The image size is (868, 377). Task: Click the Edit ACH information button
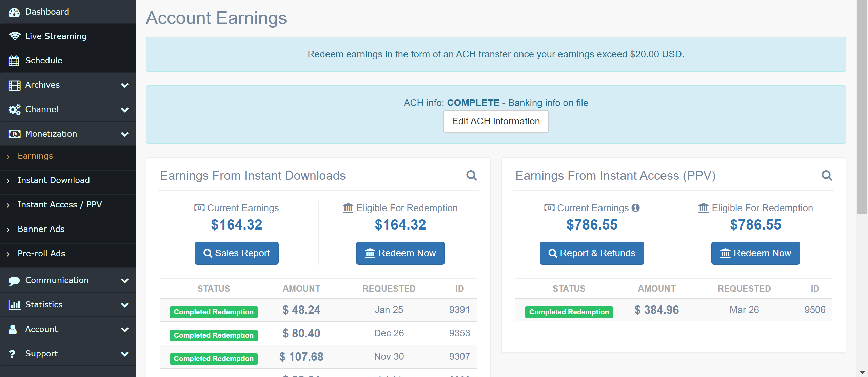click(496, 121)
